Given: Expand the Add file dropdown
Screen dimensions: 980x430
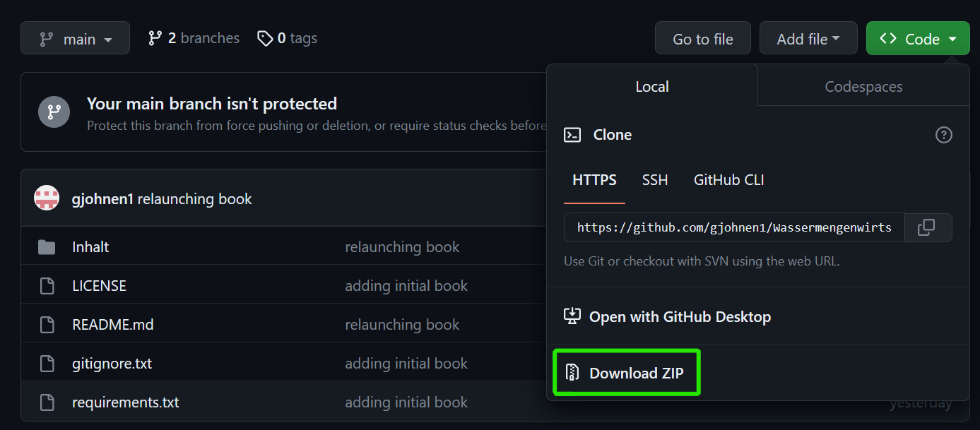Looking at the screenshot, I should [808, 39].
